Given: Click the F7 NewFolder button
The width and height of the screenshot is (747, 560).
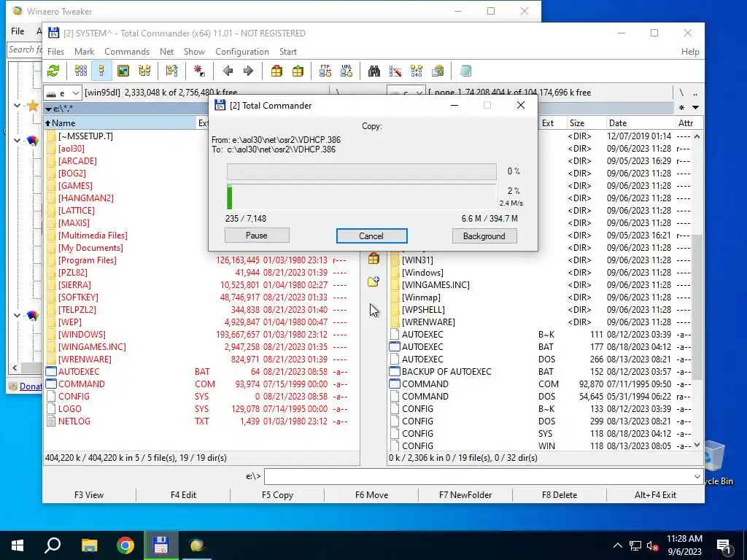Looking at the screenshot, I should (465, 495).
